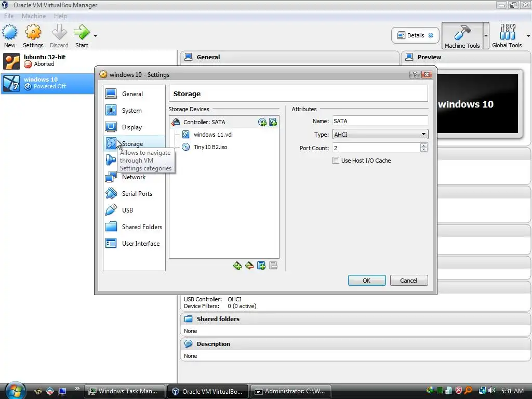The image size is (532, 399).
Task: Enable Use Host I/O Cache checkbox
Action: (336, 161)
